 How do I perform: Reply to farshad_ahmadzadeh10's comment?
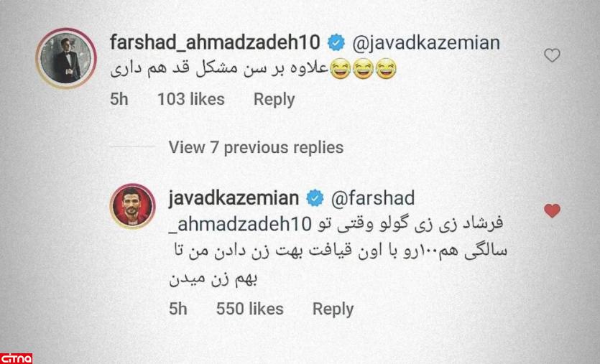(274, 100)
